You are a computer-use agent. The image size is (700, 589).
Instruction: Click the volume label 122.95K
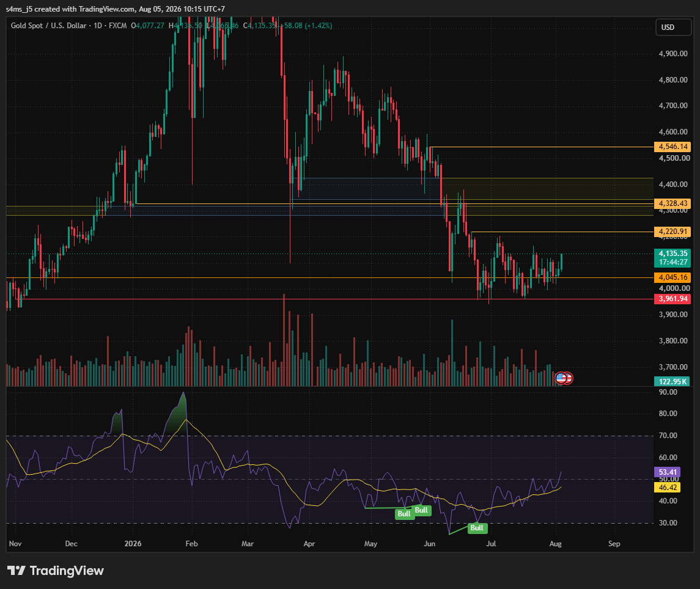(x=672, y=381)
